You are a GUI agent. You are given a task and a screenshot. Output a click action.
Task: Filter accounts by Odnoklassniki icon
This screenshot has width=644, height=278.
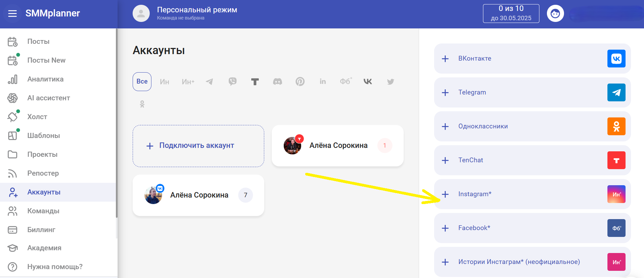point(142,104)
